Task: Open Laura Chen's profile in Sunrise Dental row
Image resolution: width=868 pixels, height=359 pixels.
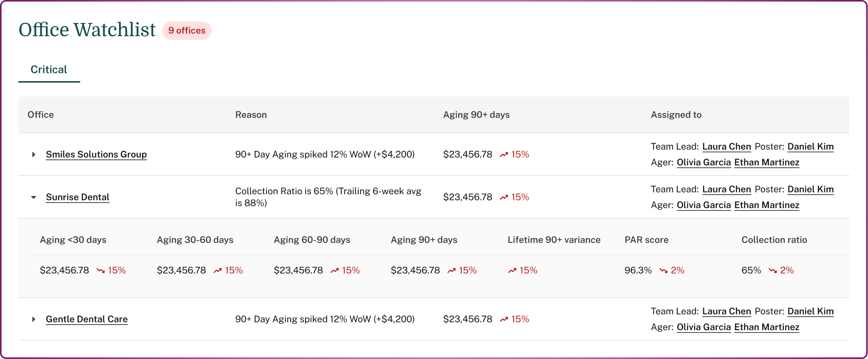Action: point(726,189)
